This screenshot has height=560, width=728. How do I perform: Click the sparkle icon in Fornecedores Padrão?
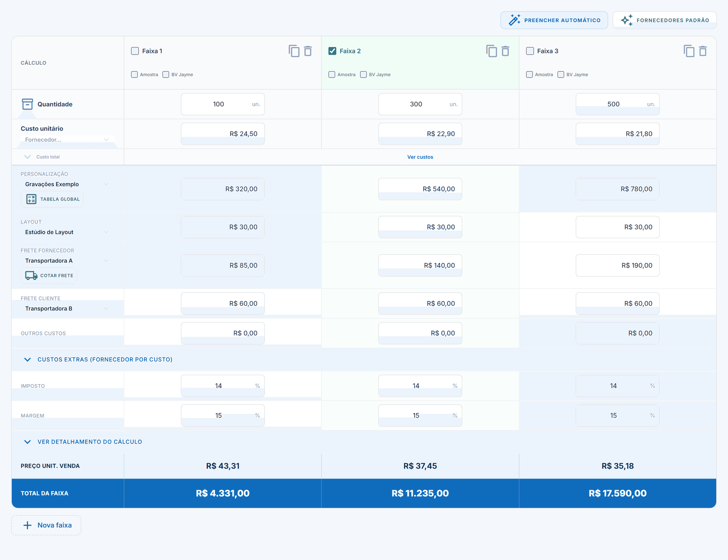coord(627,20)
